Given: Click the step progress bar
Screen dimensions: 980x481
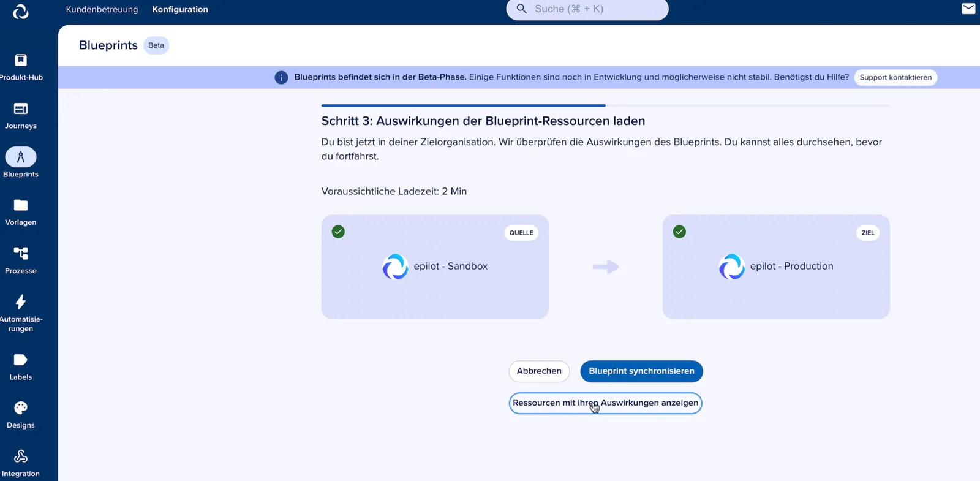Looking at the screenshot, I should 605,105.
